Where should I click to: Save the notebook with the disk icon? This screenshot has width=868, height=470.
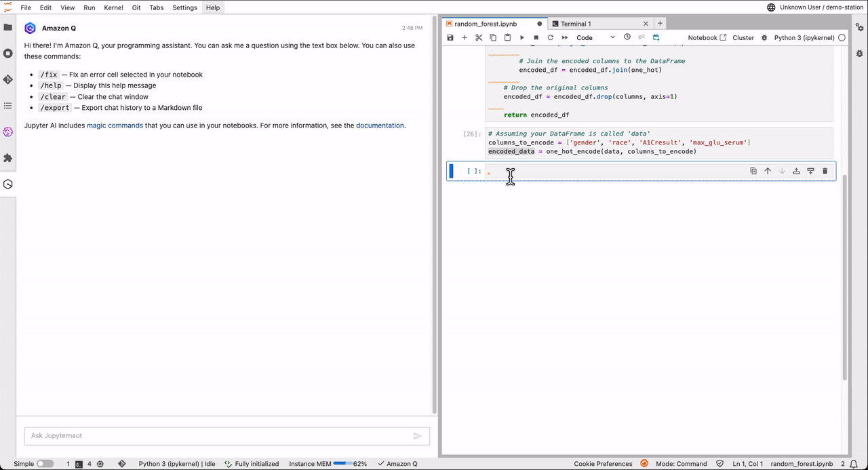click(450, 38)
